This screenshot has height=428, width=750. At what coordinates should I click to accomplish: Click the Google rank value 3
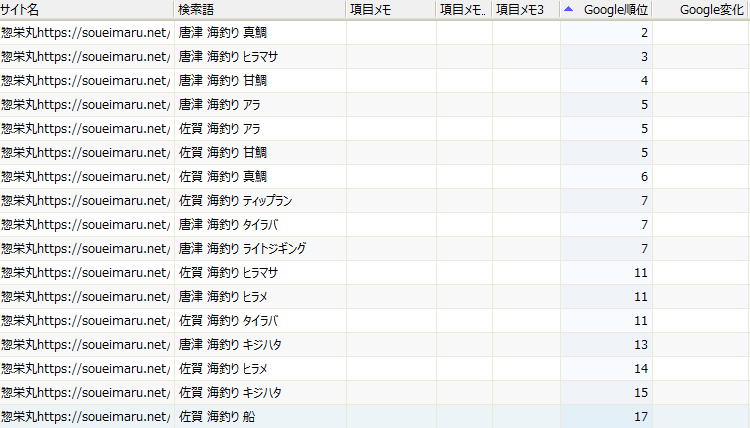[644, 56]
